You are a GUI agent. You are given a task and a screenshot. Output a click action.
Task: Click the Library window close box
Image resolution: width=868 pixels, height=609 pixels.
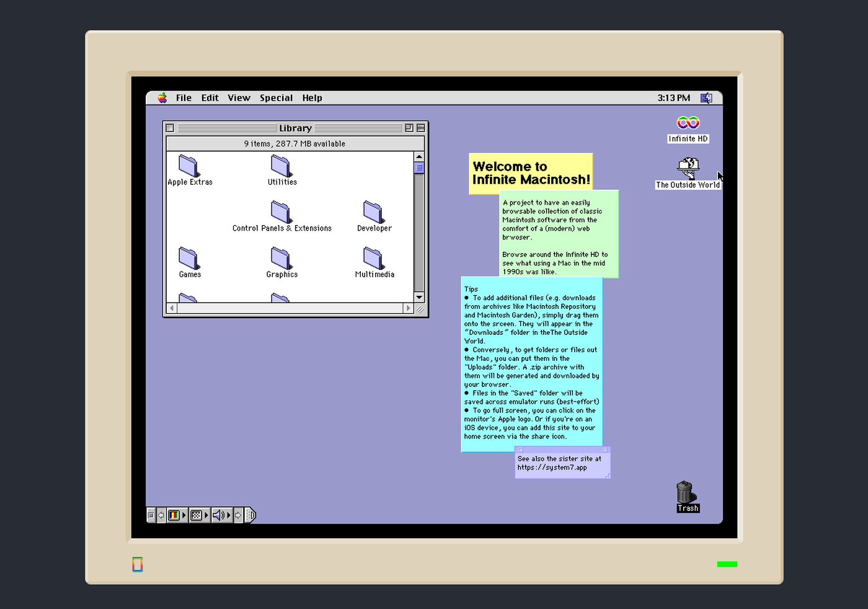[170, 128]
